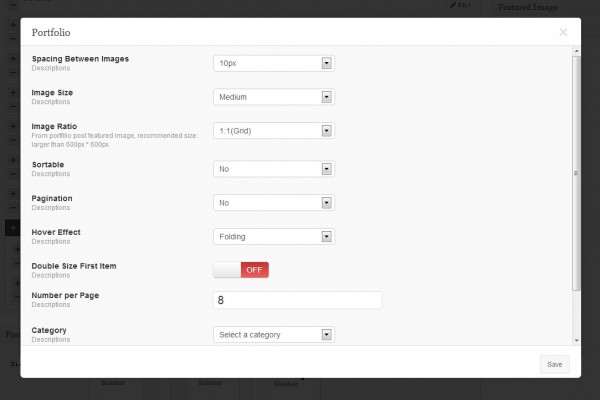Expand the Hover Effect dropdown showing Folding
The image size is (600, 400).
click(274, 237)
